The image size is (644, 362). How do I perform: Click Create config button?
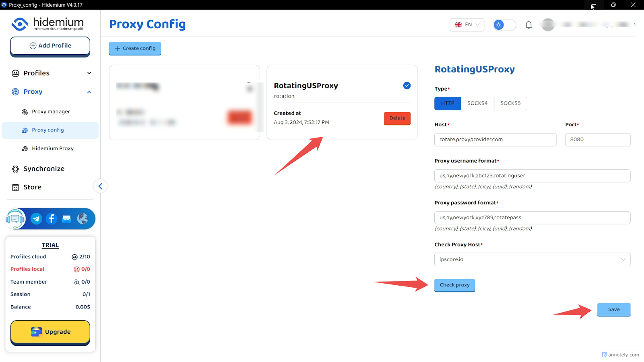tap(135, 48)
